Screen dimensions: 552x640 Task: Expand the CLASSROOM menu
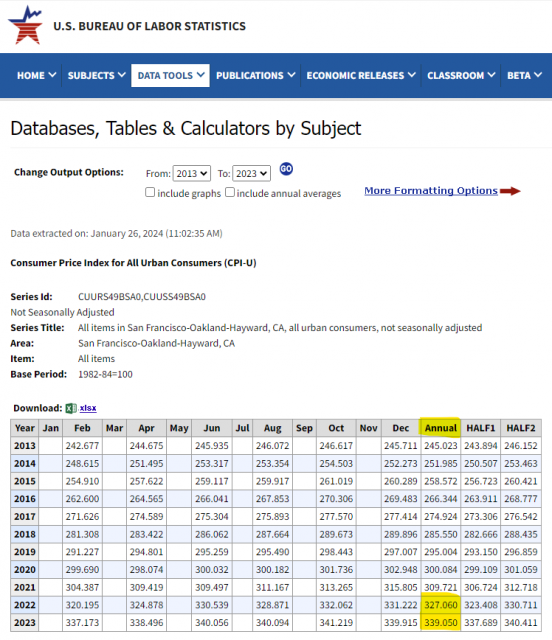coord(461,76)
